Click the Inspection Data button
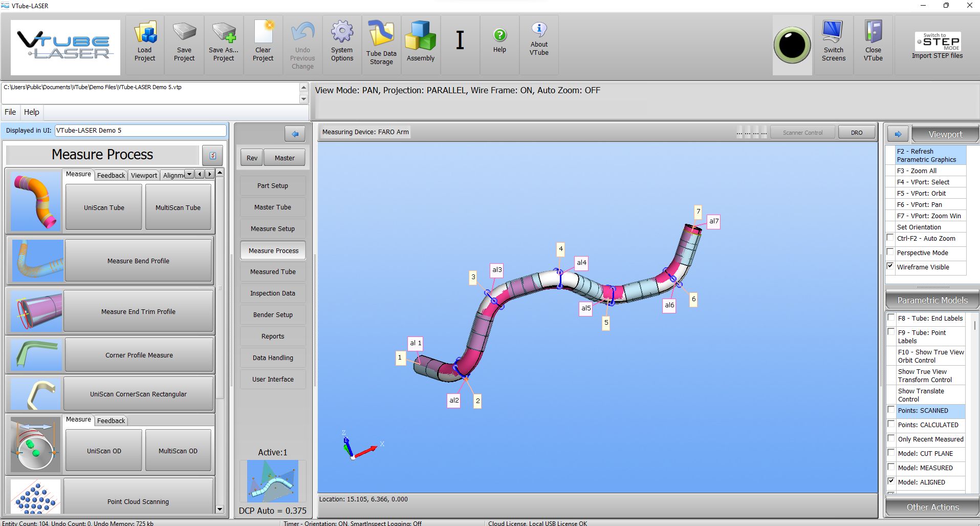This screenshot has width=980, height=526. tap(273, 293)
